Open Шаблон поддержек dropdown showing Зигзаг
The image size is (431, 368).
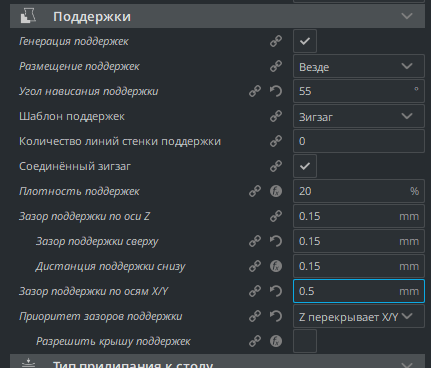tap(359, 116)
